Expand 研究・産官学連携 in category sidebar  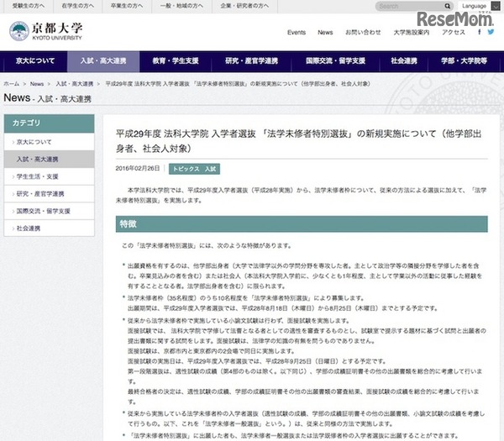(50, 194)
